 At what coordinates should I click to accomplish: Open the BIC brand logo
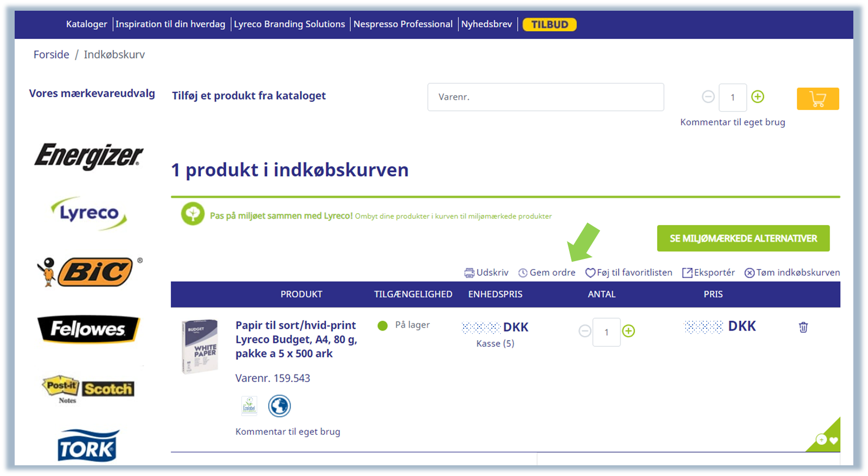pyautogui.click(x=89, y=272)
